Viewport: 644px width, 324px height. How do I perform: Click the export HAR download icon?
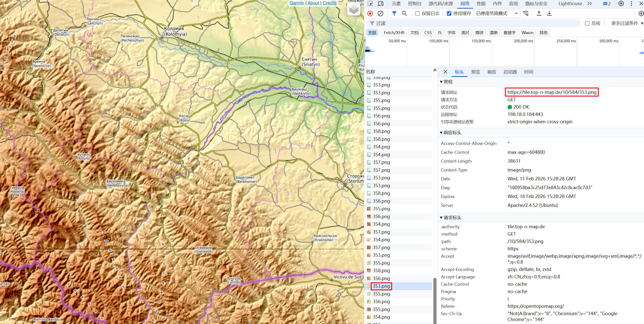point(549,14)
